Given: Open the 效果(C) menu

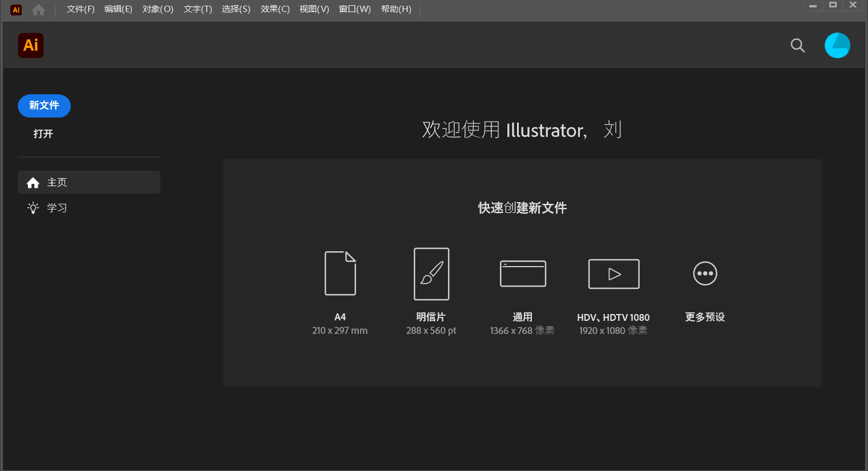Looking at the screenshot, I should tap(275, 9).
